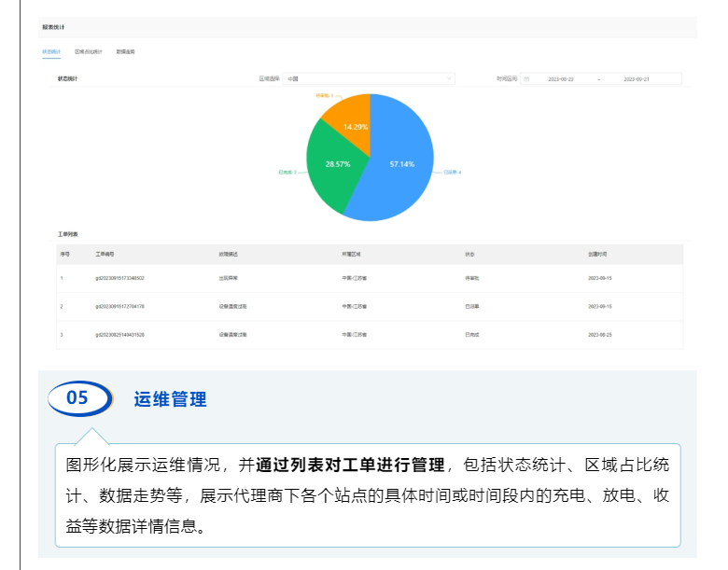Select work order gd20230915173348502 row
The width and height of the screenshot is (728, 570).
coord(119,278)
